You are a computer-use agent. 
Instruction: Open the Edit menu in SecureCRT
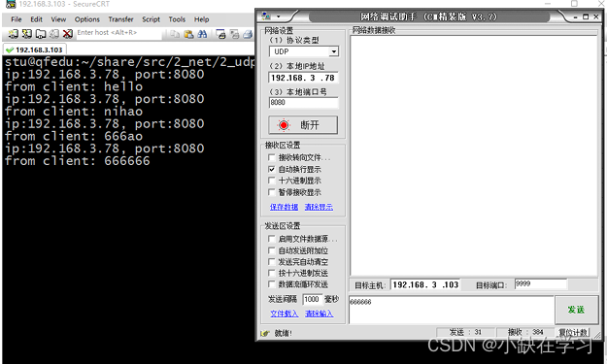36,19
